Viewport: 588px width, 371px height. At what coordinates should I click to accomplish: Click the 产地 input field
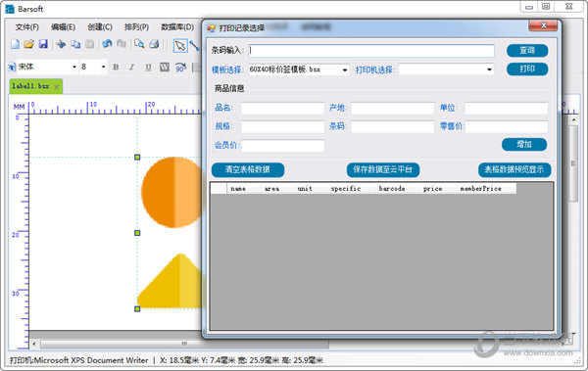(x=393, y=109)
